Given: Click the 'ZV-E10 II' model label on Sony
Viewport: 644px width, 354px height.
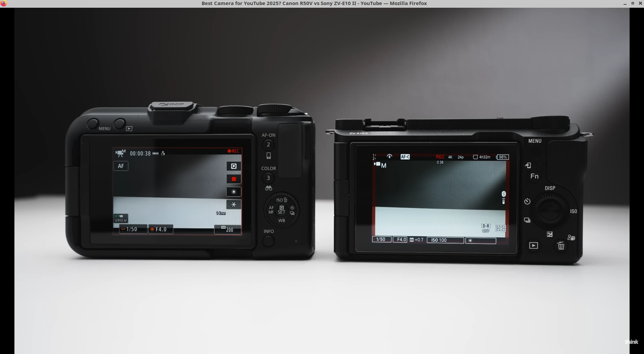Looking at the screenshot, I should (359, 133).
